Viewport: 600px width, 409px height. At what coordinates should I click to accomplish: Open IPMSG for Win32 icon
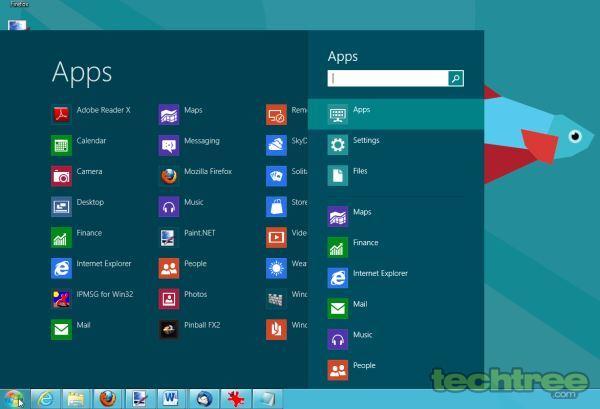click(x=61, y=299)
